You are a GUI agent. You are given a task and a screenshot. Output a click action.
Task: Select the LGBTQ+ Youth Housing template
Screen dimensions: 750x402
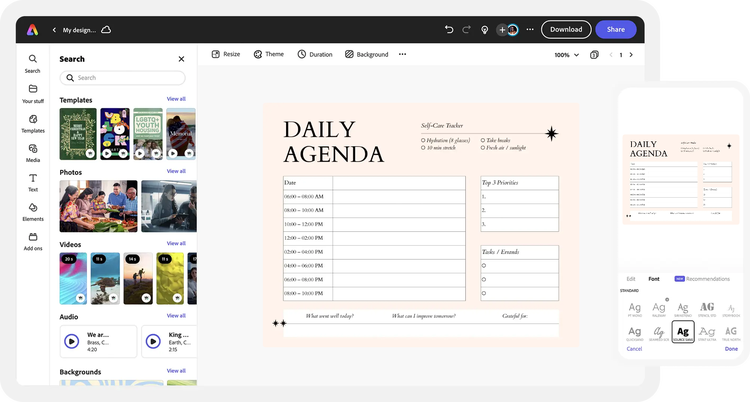click(148, 134)
